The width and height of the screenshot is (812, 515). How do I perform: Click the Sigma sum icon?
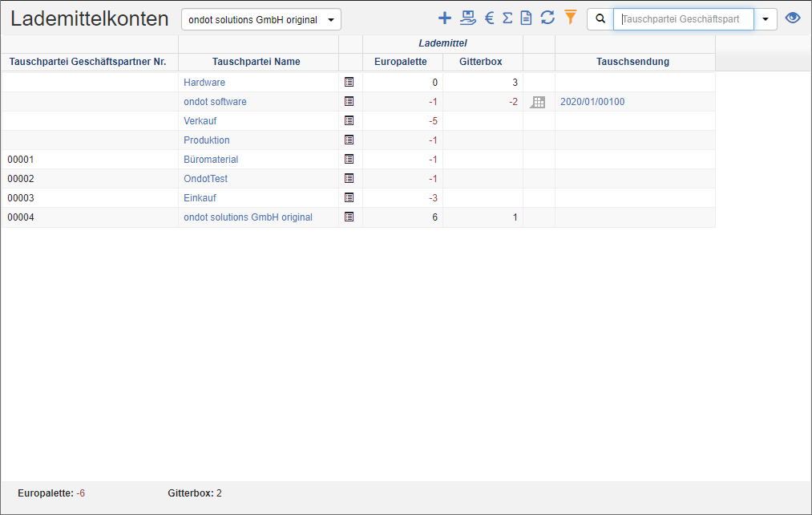pyautogui.click(x=507, y=18)
